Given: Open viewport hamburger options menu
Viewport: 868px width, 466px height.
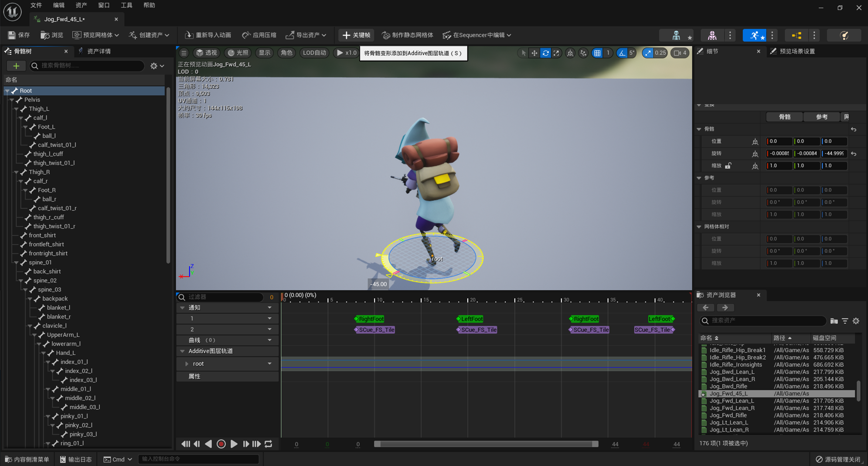Looking at the screenshot, I should click(x=184, y=53).
